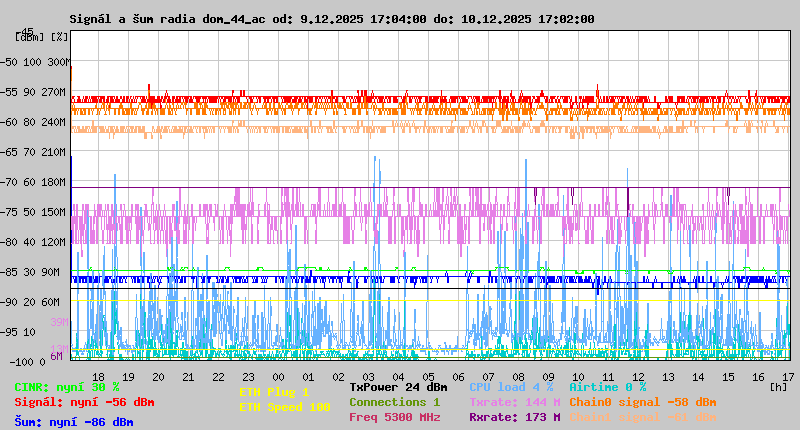This screenshot has height=430, width=800.
Task: Select the 'Rxrate: 173 M' legend entry
Action: [x=515, y=417]
